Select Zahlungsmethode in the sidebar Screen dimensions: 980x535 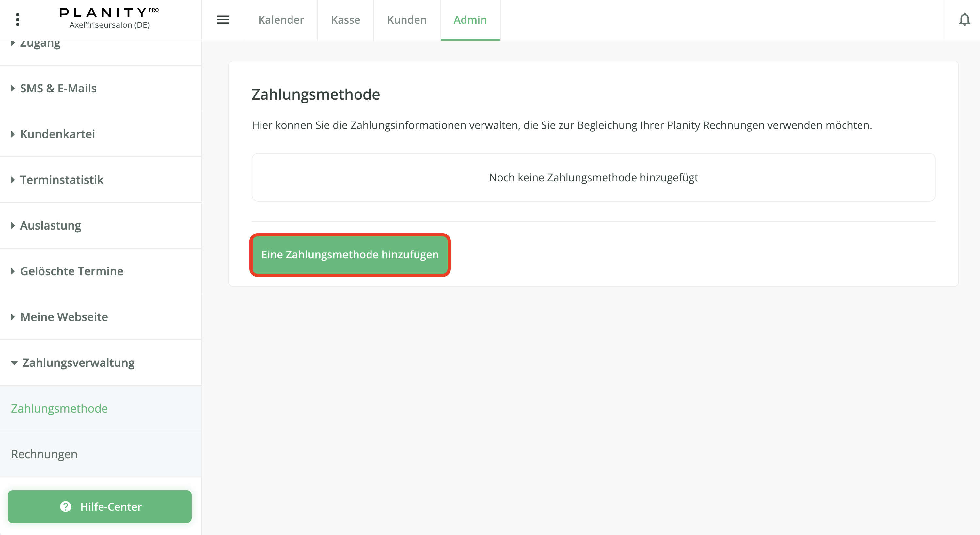(59, 408)
